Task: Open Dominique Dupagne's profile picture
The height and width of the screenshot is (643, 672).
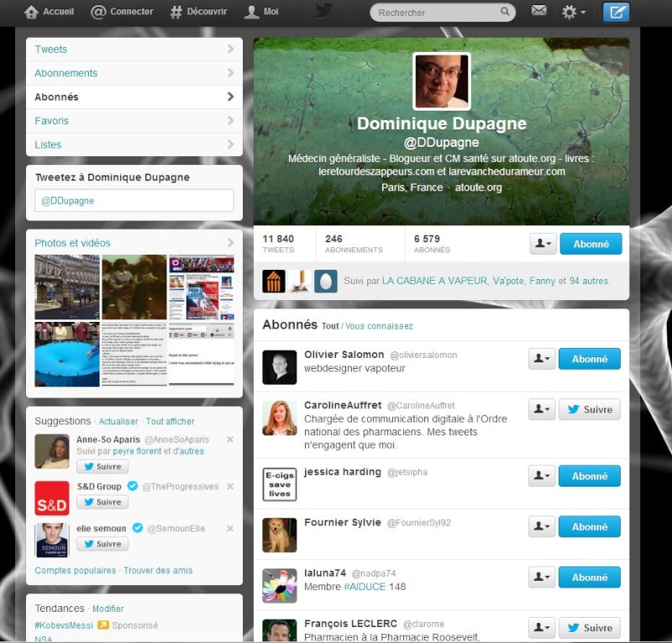Action: point(442,82)
